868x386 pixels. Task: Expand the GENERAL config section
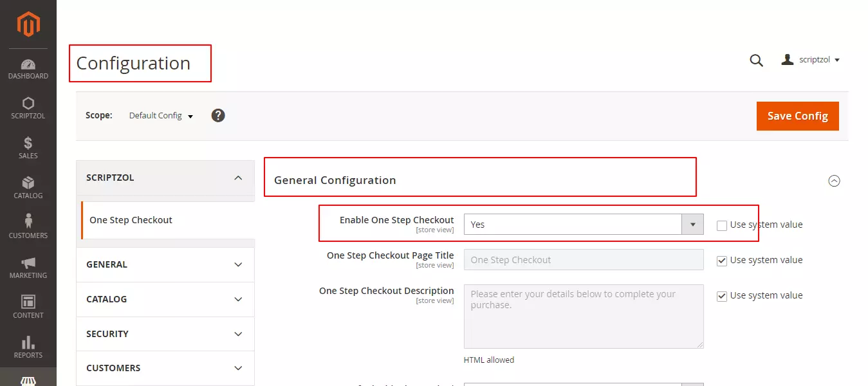165,264
